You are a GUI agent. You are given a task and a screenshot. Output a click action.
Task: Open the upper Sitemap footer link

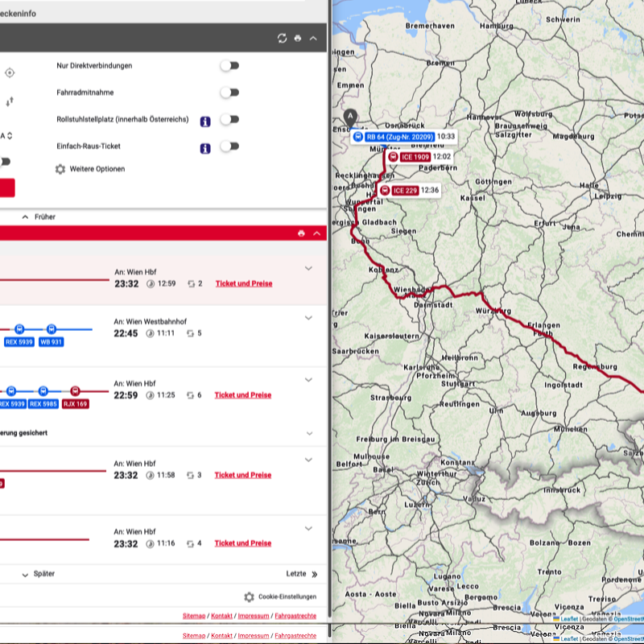click(194, 616)
